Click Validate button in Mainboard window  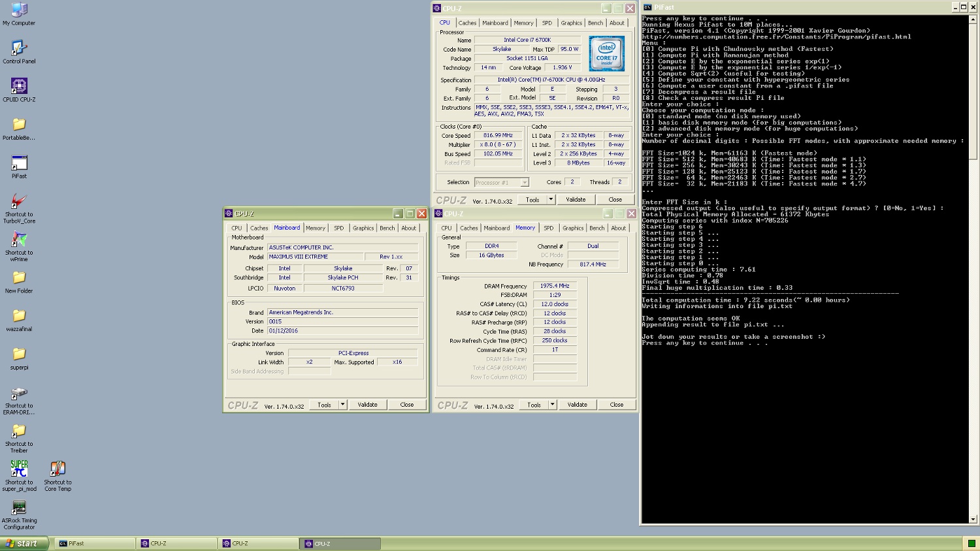pyautogui.click(x=367, y=405)
